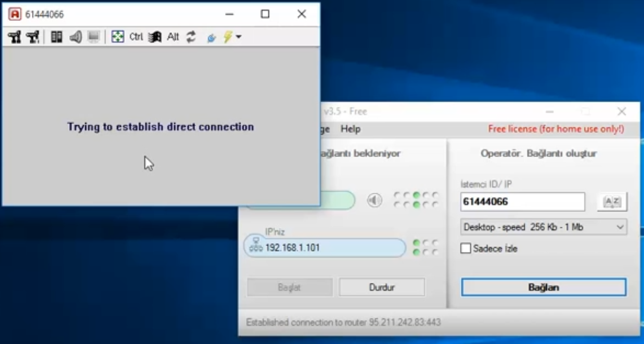Click the Alt key toolbar button
The image size is (644, 344).
173,37
